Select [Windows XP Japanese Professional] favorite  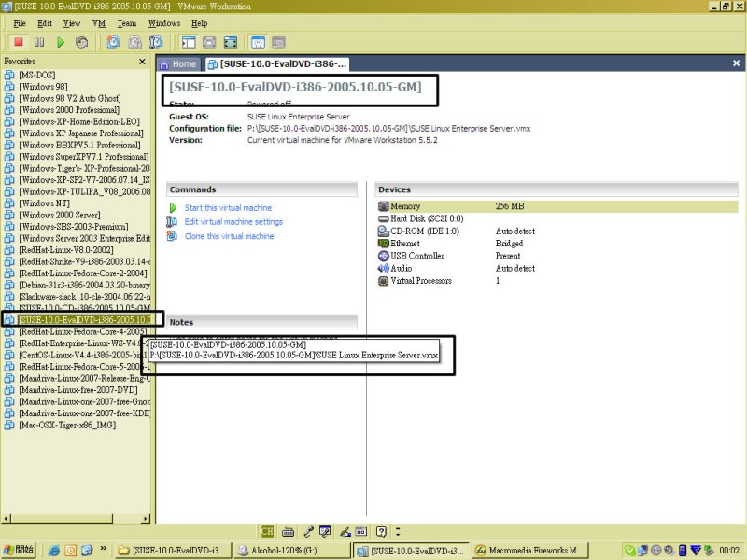pos(81,133)
